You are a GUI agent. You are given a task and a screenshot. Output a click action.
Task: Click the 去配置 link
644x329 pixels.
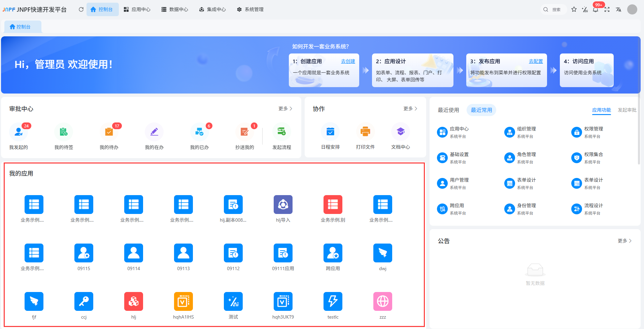pos(536,61)
